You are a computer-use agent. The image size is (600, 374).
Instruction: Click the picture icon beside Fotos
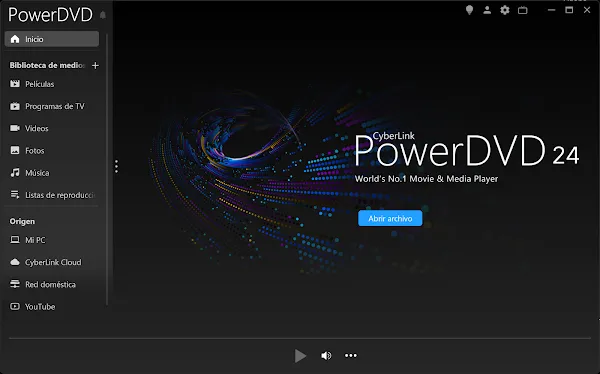(15, 150)
